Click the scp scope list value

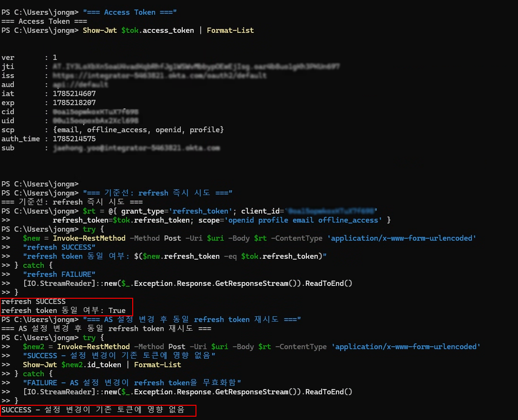tap(138, 130)
